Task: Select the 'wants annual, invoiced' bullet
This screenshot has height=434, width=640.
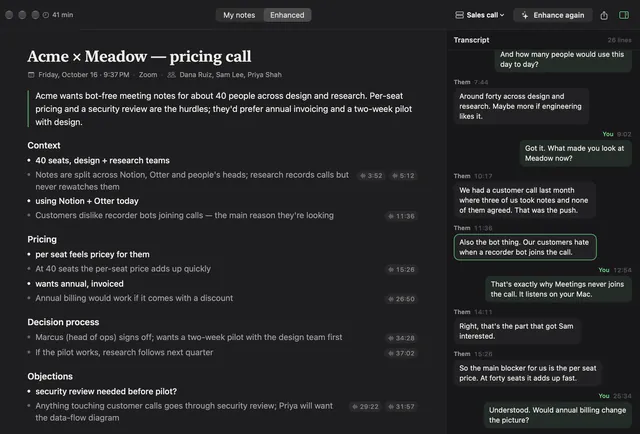Action: pyautogui.click(x=79, y=284)
